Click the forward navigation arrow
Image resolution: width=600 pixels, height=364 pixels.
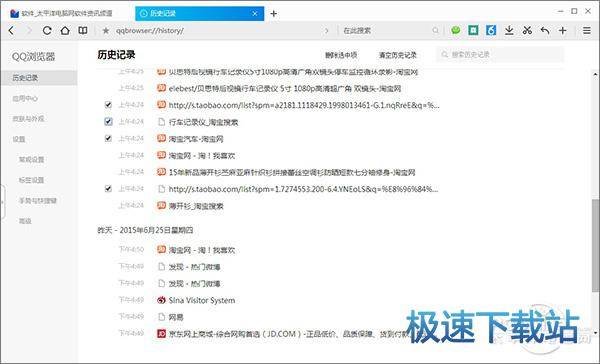[29, 31]
